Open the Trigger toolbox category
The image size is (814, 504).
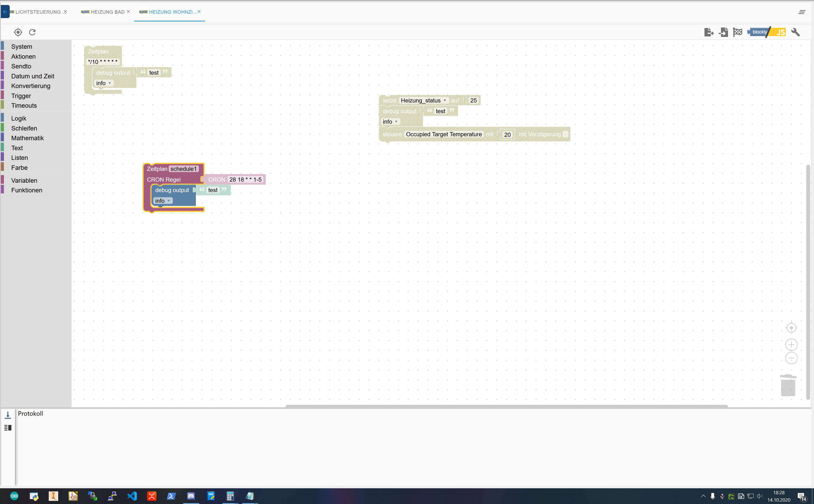[21, 96]
